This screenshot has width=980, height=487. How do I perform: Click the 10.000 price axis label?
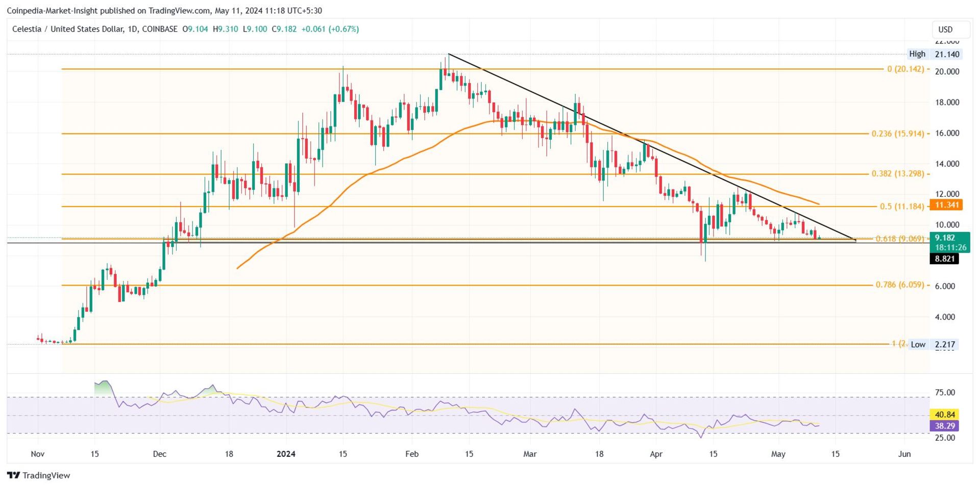(947, 224)
